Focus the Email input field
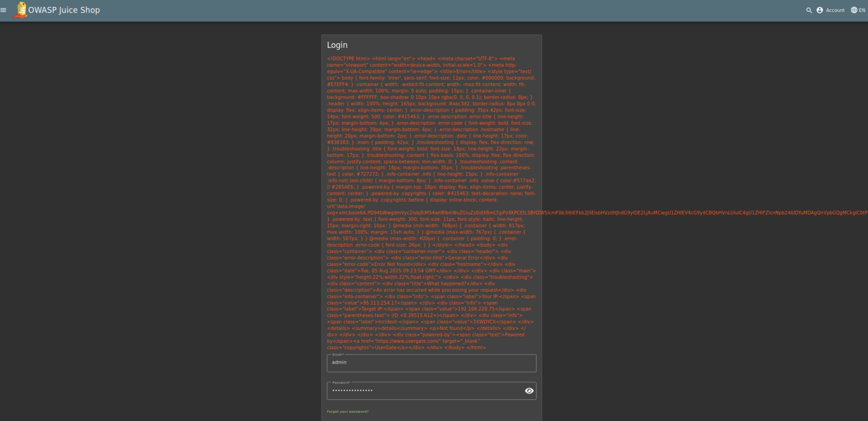Screen dimensions: 868x421 (x=431, y=363)
